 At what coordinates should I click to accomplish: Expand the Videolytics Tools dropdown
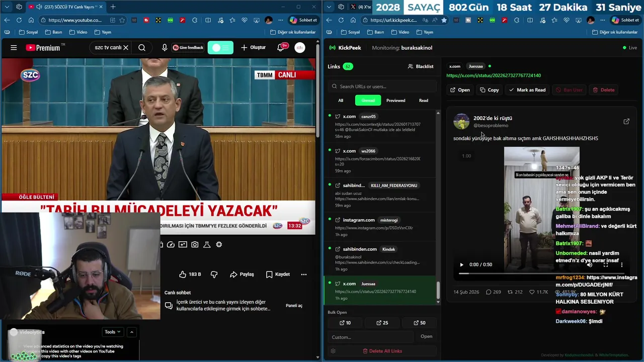tap(112, 332)
